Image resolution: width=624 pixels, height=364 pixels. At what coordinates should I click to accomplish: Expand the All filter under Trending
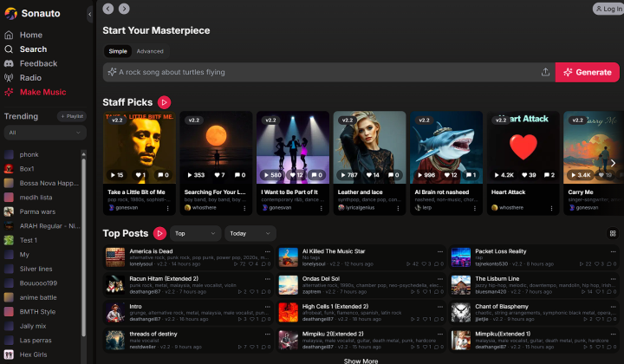(44, 133)
